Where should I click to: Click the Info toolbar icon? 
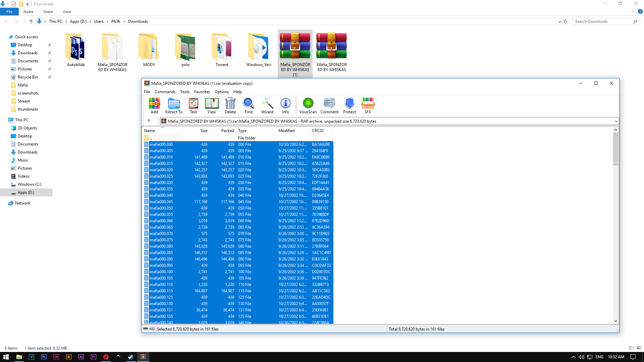point(285,105)
